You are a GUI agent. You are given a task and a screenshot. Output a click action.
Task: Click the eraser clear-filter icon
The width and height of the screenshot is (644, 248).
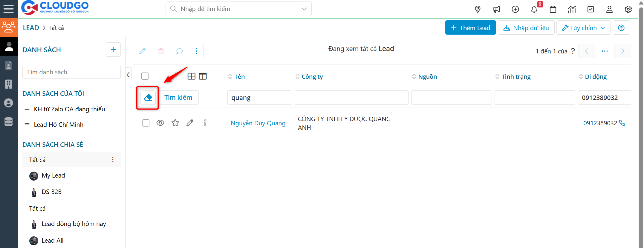click(148, 98)
